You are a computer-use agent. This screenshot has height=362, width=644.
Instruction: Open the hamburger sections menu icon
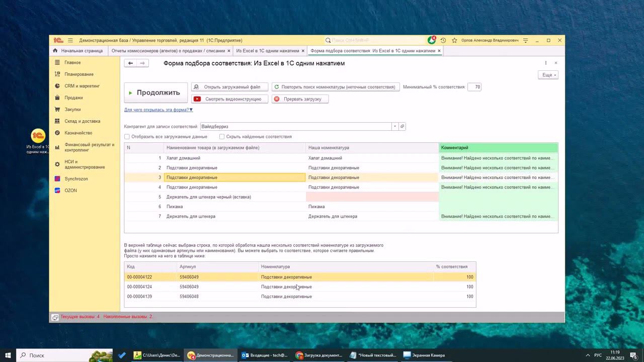pyautogui.click(x=70, y=40)
